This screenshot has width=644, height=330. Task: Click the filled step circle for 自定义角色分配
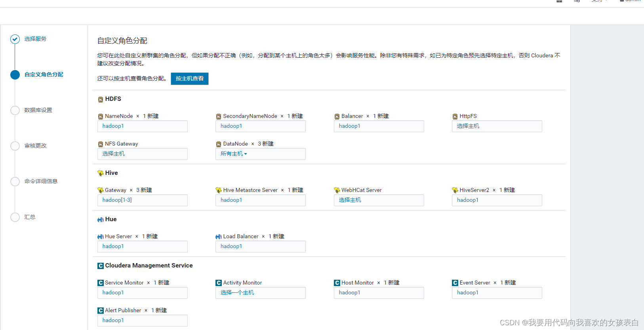point(15,74)
